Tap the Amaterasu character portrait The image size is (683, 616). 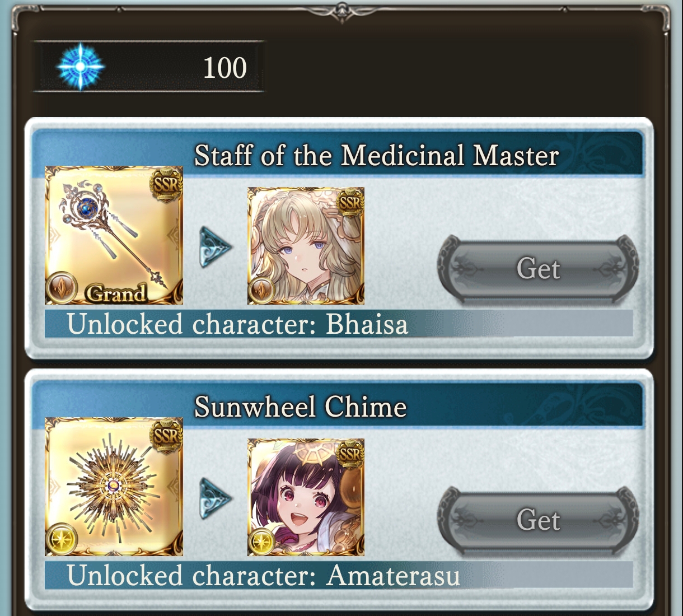pyautogui.click(x=306, y=497)
